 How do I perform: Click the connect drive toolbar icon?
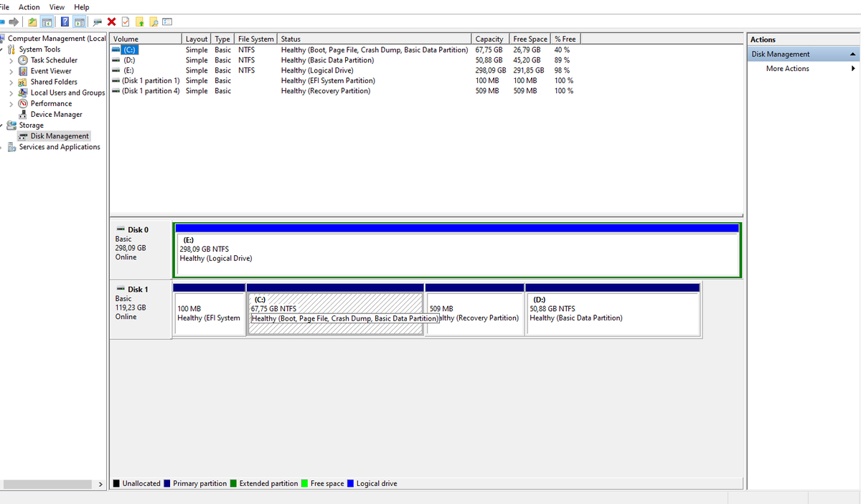97,22
